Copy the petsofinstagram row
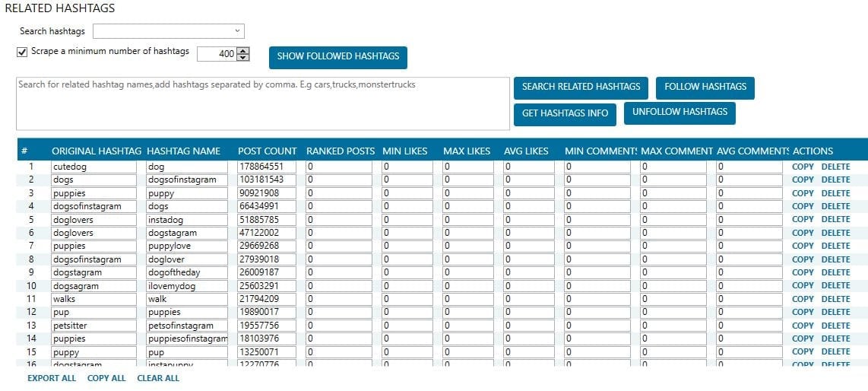 pyautogui.click(x=803, y=326)
